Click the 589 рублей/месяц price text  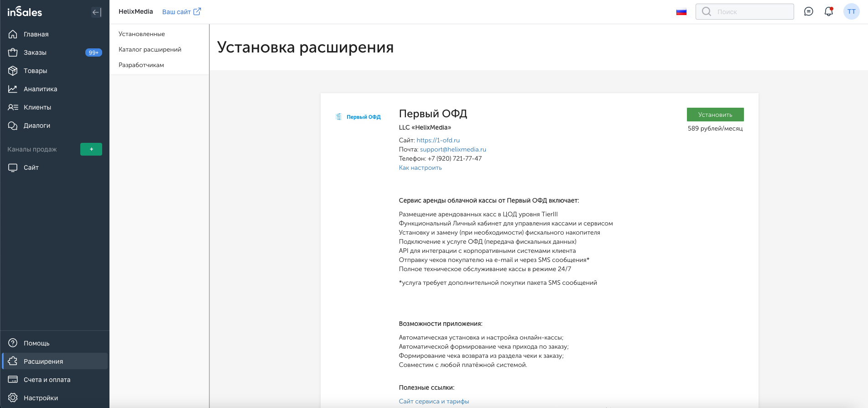point(715,128)
